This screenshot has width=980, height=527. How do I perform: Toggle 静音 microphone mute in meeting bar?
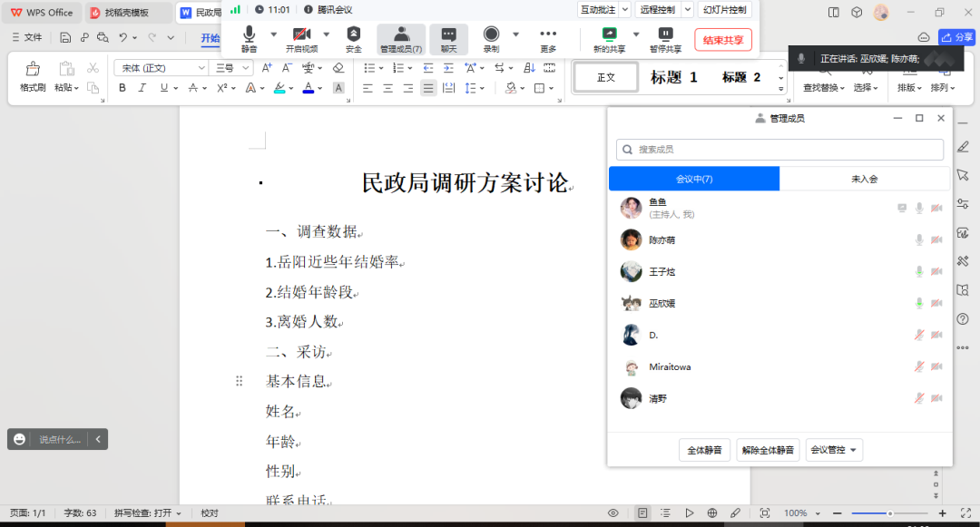249,34
